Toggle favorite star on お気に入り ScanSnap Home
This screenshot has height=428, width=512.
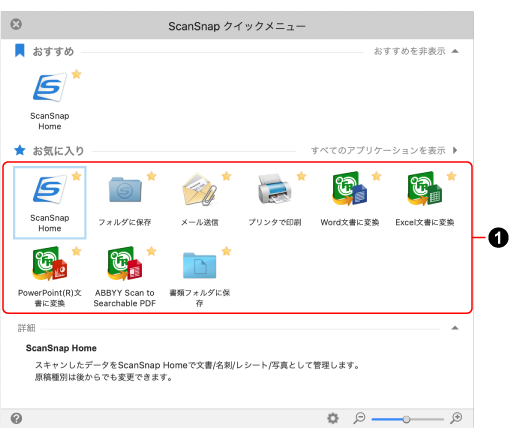(77, 176)
